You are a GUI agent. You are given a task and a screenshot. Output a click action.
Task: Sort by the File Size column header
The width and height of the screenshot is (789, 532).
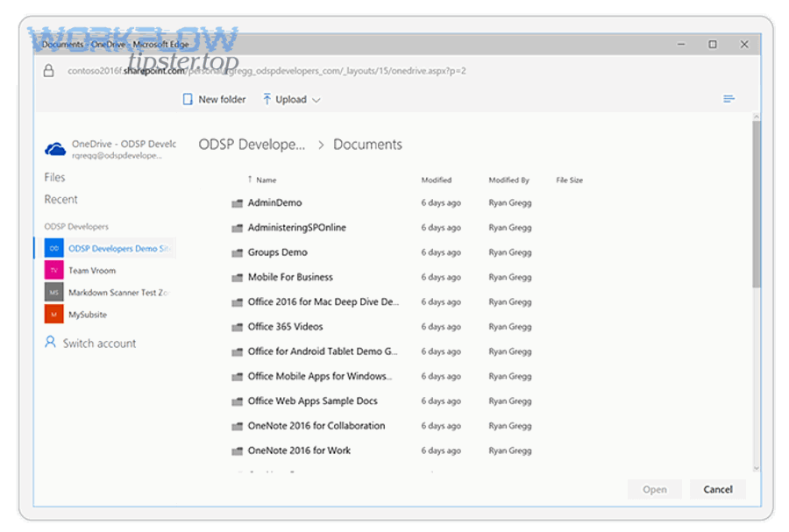click(x=569, y=180)
